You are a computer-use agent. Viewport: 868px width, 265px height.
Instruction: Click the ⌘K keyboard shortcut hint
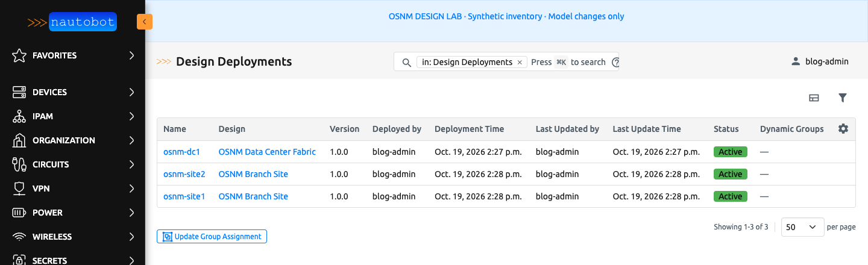pyautogui.click(x=561, y=62)
